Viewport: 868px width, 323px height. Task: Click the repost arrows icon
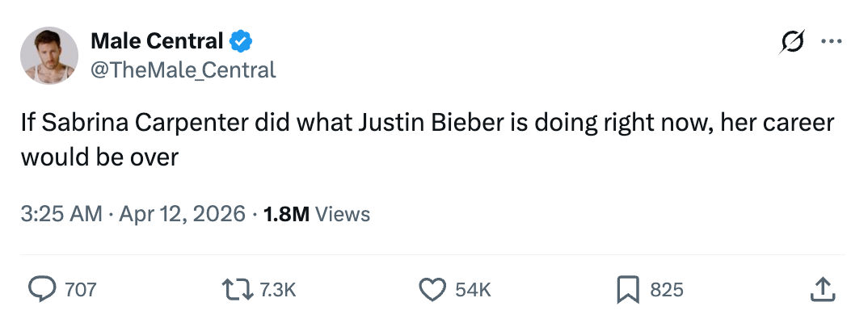tap(237, 289)
